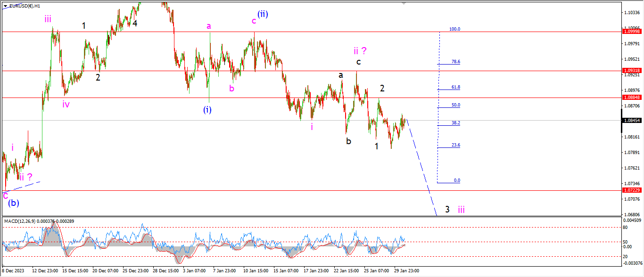644x277 pixels.
Task: Click the Fibonacci 38.2 level label
Action: 455,123
